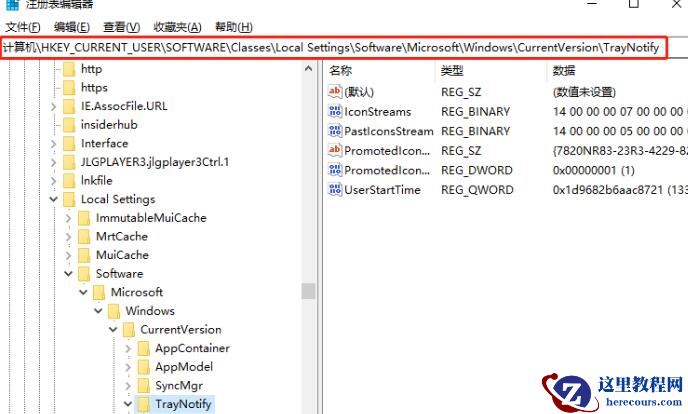
Task: Click the tree pane scrollbar thumb
Action: [x=308, y=291]
